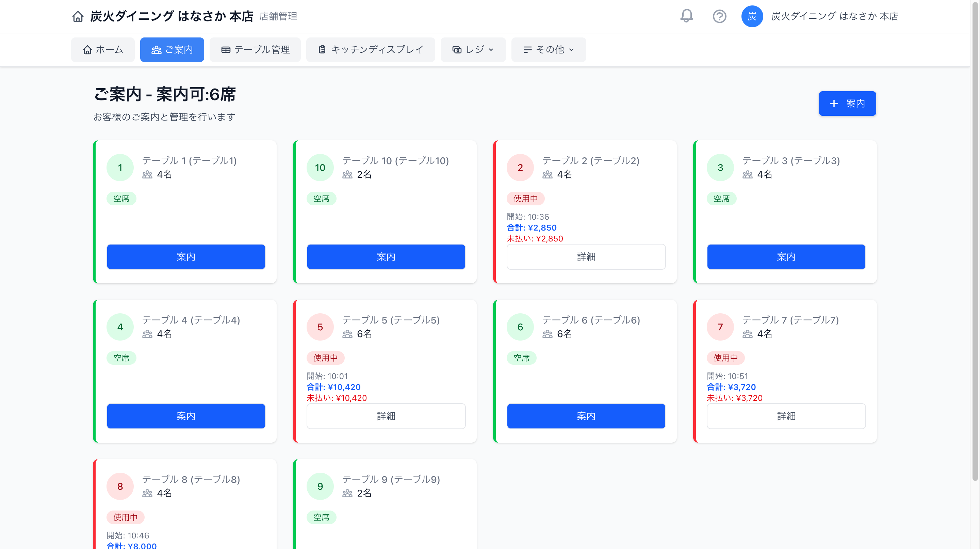This screenshot has height=549, width=980.
Task: Click the people icon on テーブル 5 card
Action: (x=347, y=334)
